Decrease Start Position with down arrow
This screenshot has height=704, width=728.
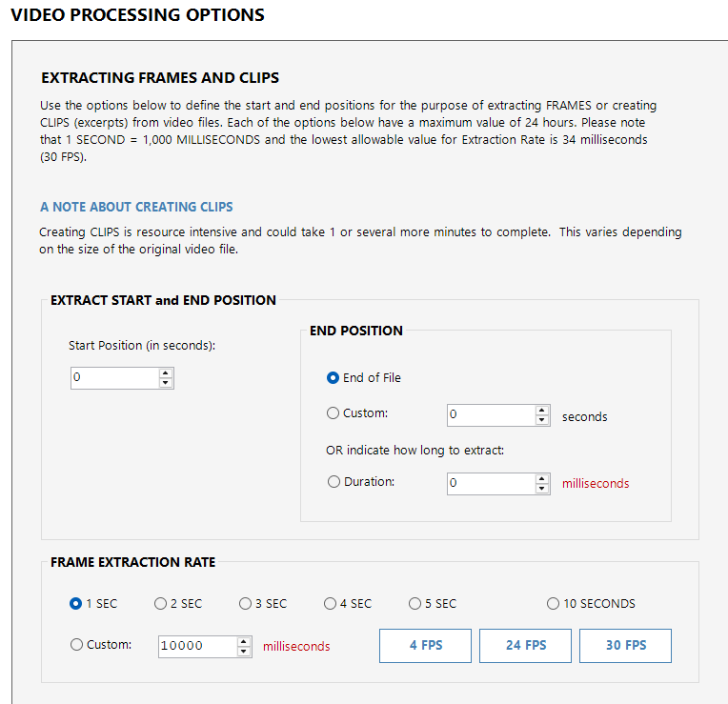[x=166, y=383]
